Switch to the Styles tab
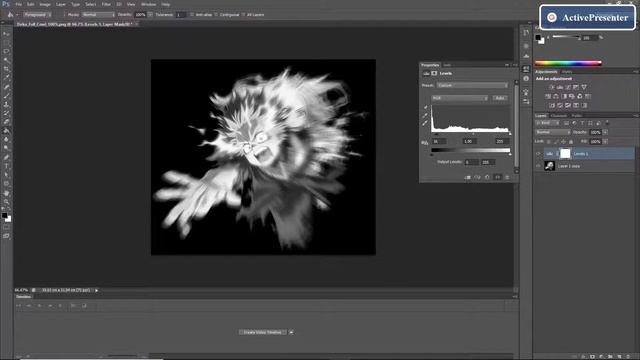The image size is (640, 360). tap(567, 72)
